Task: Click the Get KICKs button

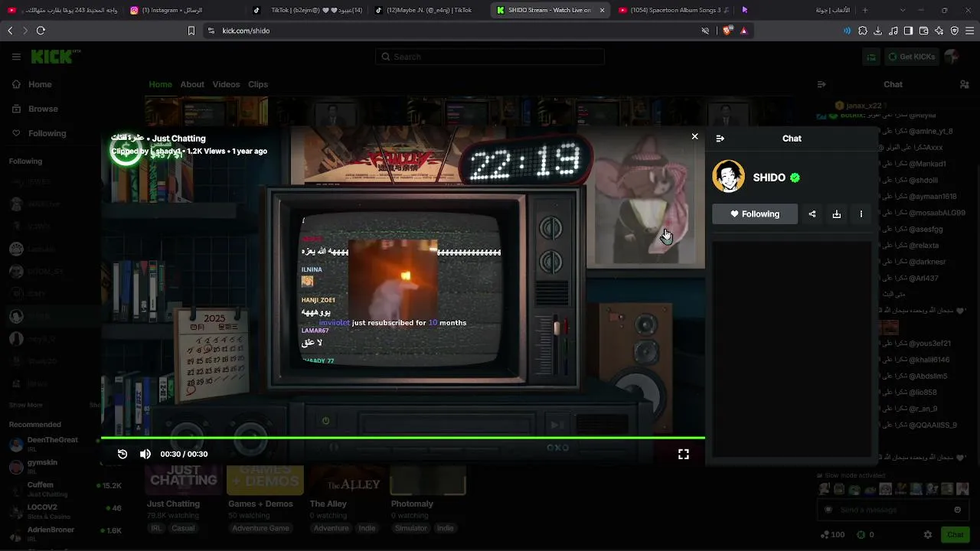Action: (911, 57)
